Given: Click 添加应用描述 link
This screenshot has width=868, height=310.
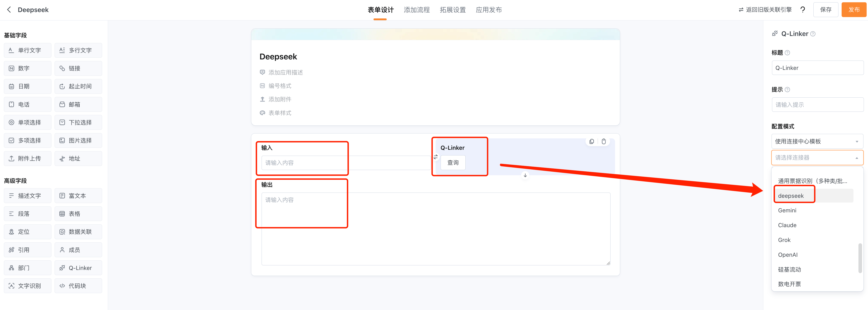Looking at the screenshot, I should click(x=281, y=73).
